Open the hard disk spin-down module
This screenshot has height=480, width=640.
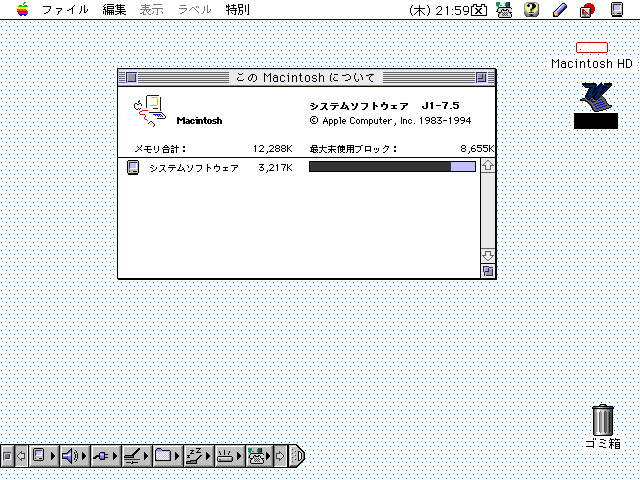(x=229, y=456)
